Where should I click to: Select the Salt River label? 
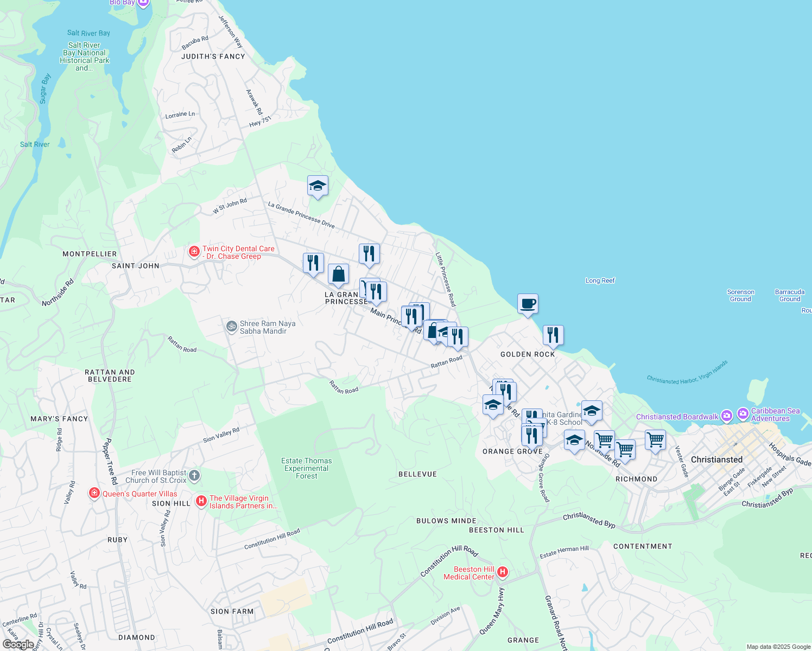coord(35,144)
